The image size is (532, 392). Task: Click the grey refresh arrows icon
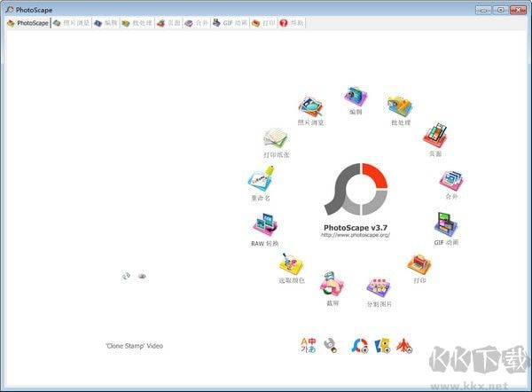click(126, 276)
